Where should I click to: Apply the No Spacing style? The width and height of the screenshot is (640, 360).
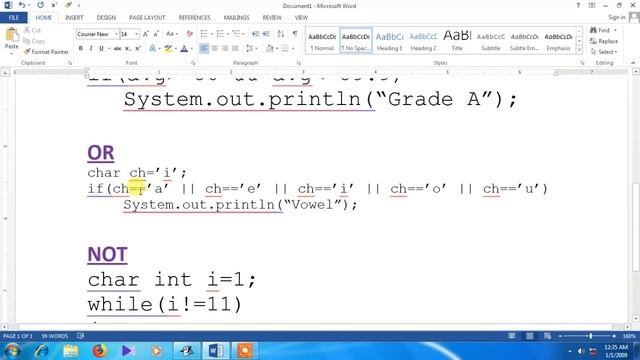coord(356,41)
